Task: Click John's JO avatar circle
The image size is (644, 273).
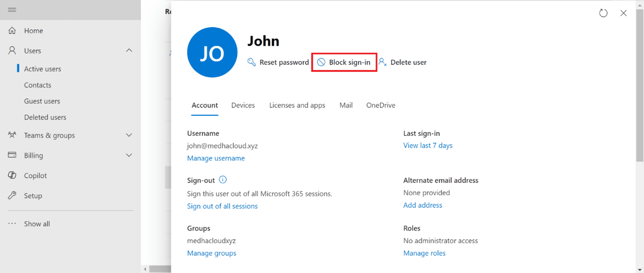Action: tap(212, 52)
